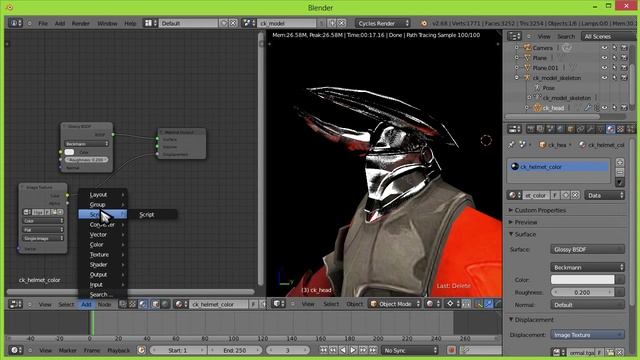Open the All Scenes outliner display dropdown
Viewport: 640px width, 360px height.
point(608,36)
